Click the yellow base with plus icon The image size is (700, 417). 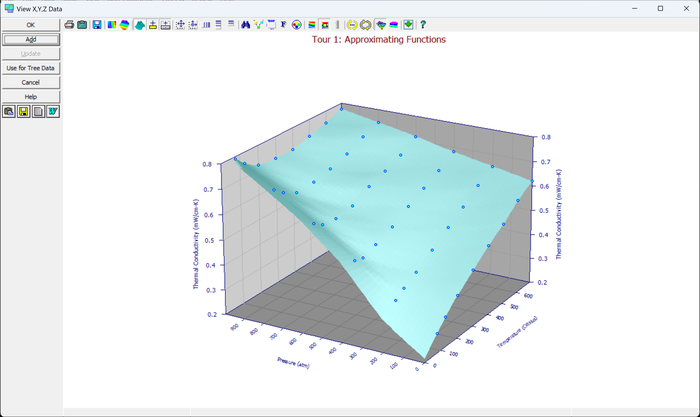tap(153, 25)
